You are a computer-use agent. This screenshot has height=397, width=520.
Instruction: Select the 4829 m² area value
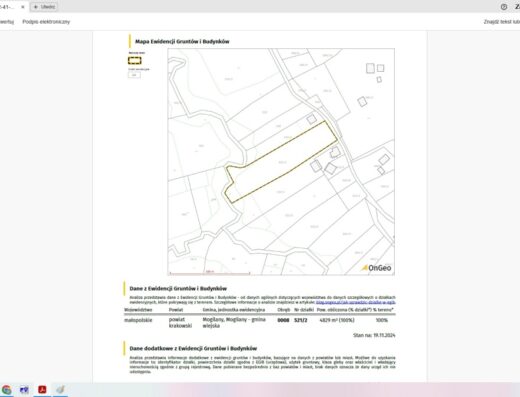pos(337,320)
